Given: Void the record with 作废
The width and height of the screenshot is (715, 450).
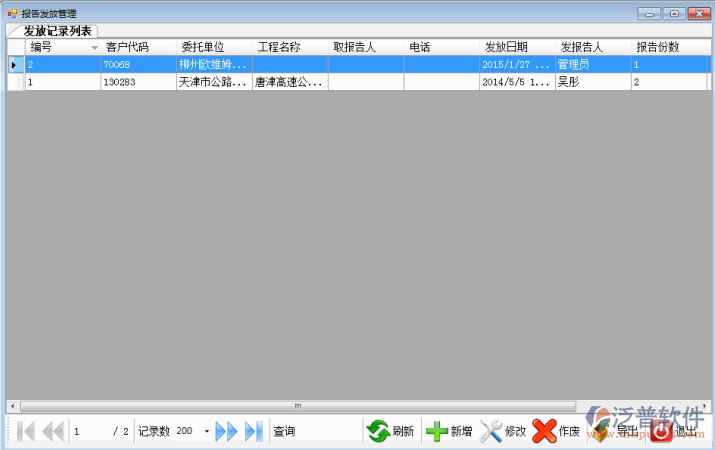Looking at the screenshot, I should click(x=556, y=431).
